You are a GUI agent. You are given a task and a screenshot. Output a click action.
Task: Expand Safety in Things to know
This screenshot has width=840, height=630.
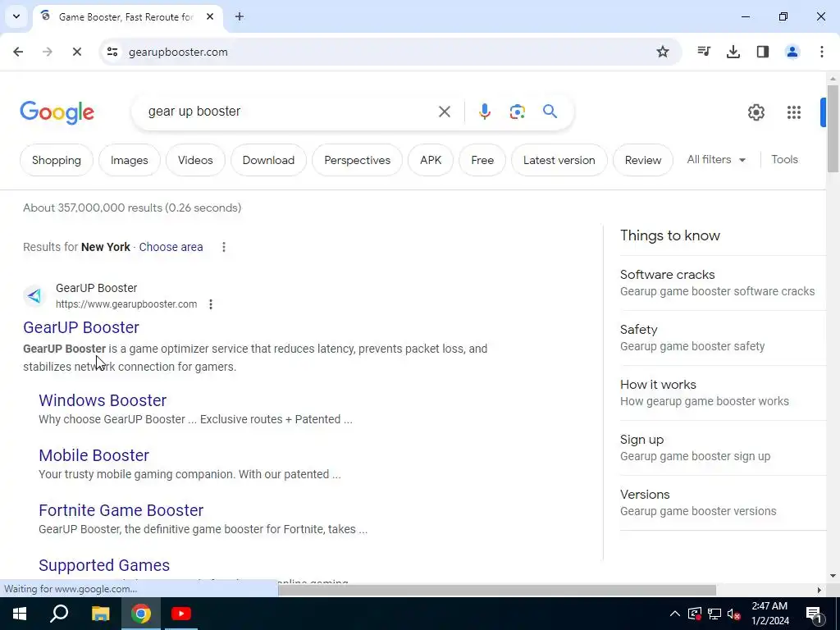pyautogui.click(x=723, y=338)
